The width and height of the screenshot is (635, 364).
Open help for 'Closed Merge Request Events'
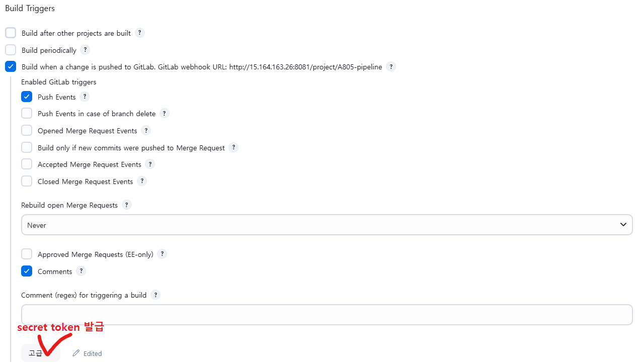coord(142,181)
